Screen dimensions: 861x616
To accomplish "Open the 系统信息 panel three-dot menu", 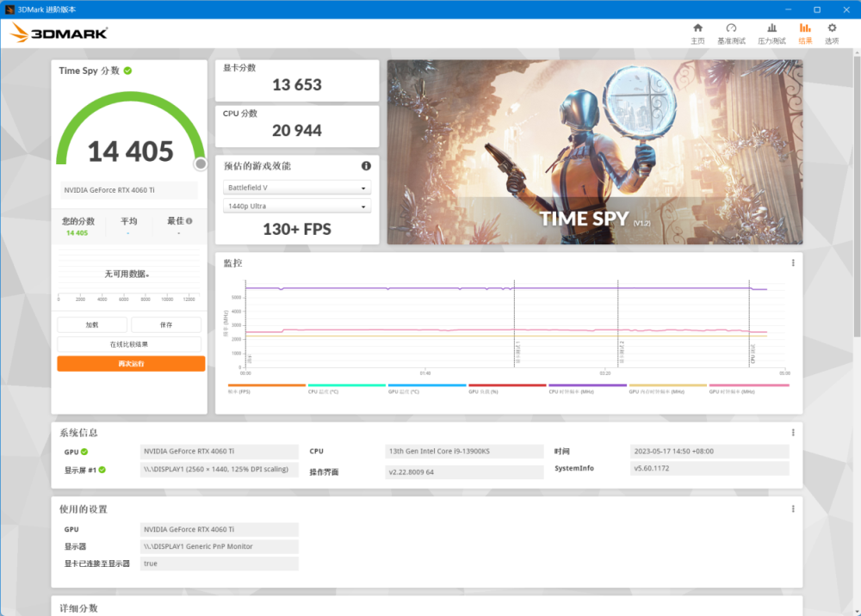I will [x=792, y=433].
